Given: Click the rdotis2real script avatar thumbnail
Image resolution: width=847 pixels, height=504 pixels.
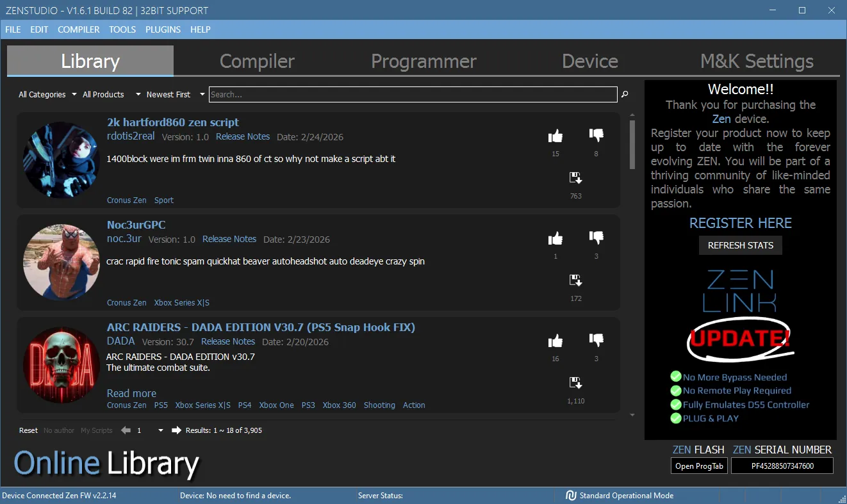Looking at the screenshot, I should point(62,160).
